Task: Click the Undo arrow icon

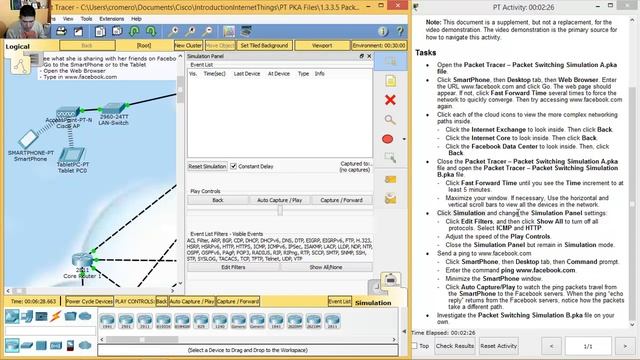Action: click(134, 31)
